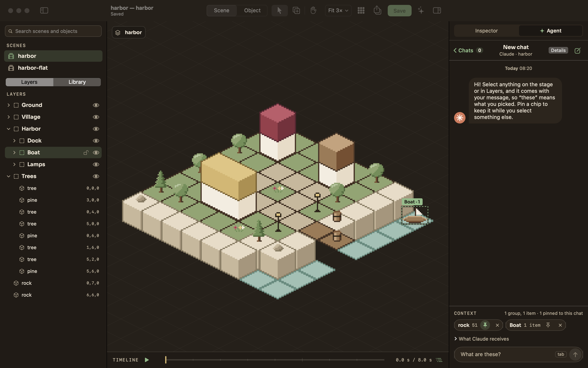Screen dimensions: 588x368
Task: Click the share/export icon
Action: (x=377, y=10)
